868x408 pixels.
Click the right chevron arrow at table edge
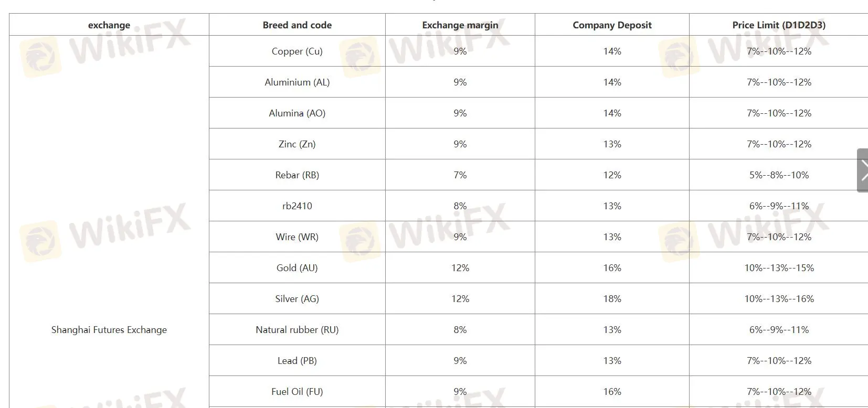(x=863, y=170)
